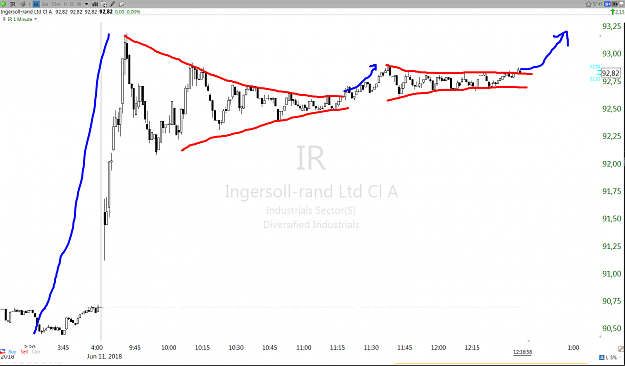The height and width of the screenshot is (366, 625).
Task: Click the Opt button
Action: click(x=36, y=352)
